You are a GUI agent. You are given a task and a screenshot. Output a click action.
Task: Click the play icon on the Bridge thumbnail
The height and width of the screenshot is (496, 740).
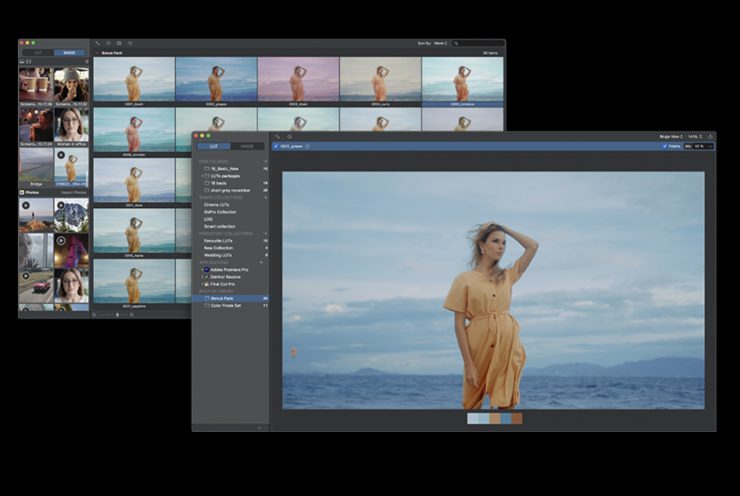tap(60, 155)
